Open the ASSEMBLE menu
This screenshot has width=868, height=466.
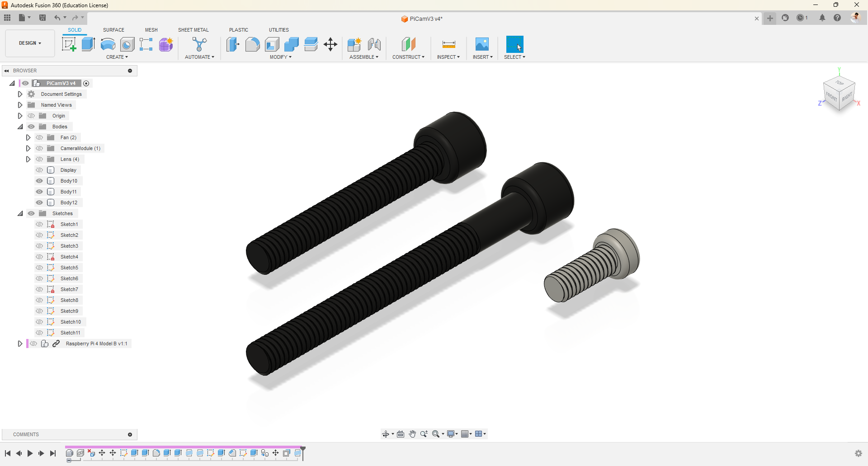[364, 57]
